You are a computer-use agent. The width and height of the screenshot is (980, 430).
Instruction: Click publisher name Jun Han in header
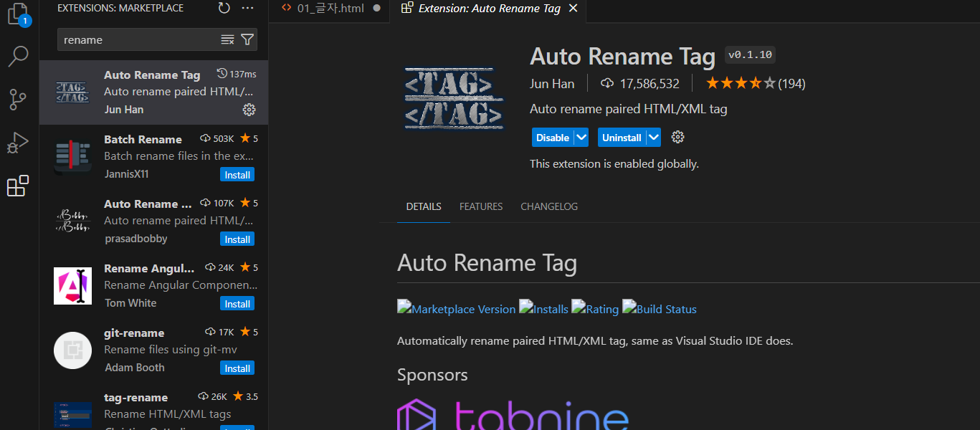point(552,84)
